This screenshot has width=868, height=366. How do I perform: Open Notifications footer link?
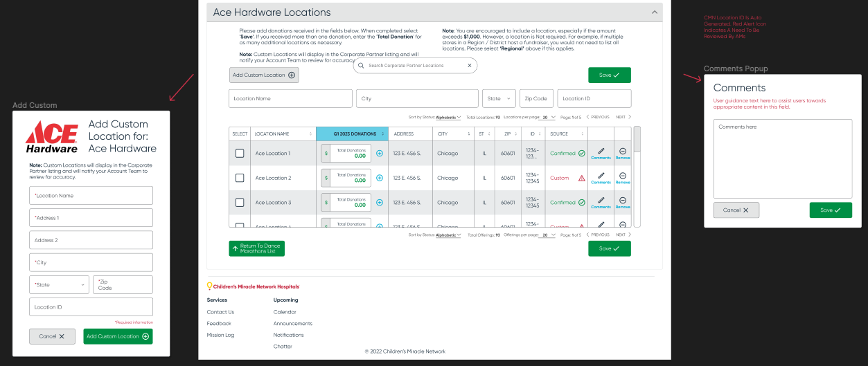coord(288,335)
